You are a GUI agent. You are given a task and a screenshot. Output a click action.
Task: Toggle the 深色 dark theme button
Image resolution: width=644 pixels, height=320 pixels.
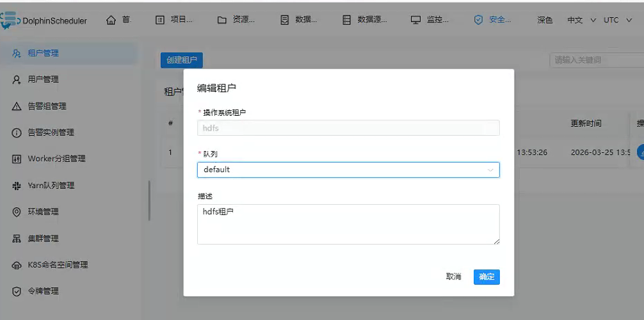pyautogui.click(x=545, y=20)
